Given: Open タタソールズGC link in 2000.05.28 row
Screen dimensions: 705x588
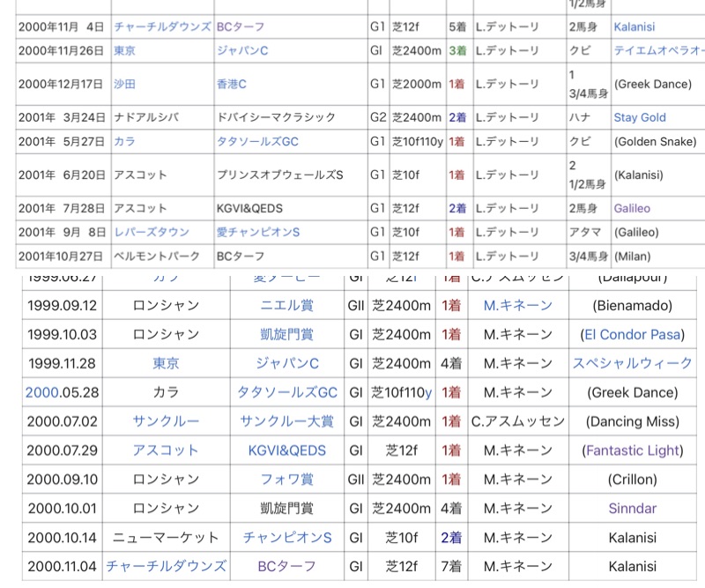Looking at the screenshot, I should tap(287, 392).
